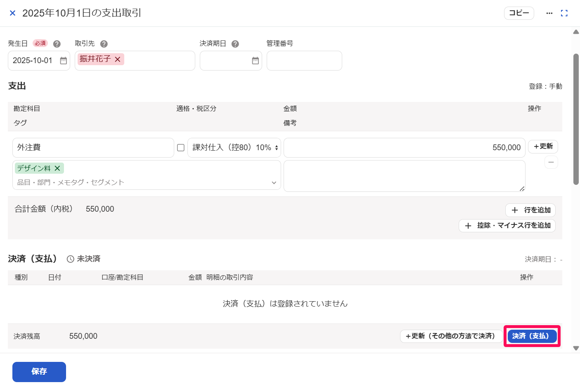Click the fullscreen expand icon

tap(564, 13)
